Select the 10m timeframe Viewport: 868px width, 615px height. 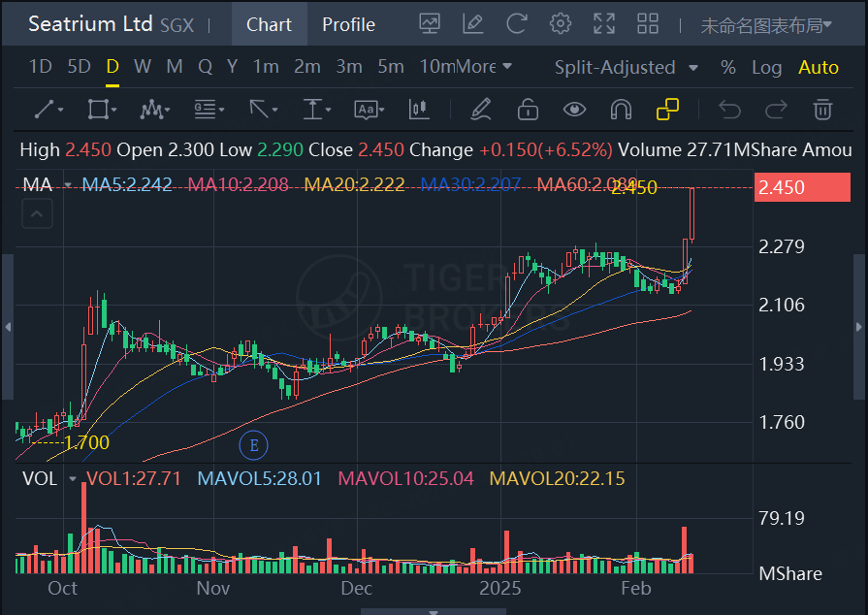(x=437, y=66)
